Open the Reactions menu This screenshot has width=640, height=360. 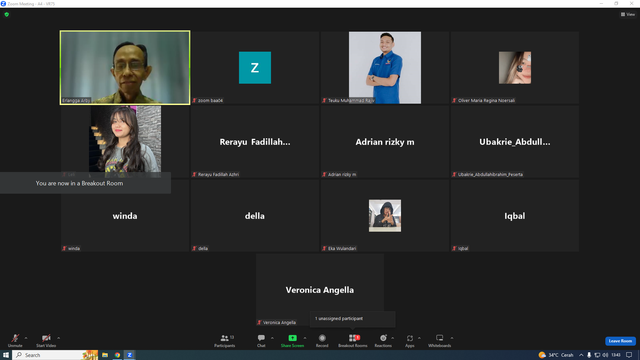coord(383,340)
